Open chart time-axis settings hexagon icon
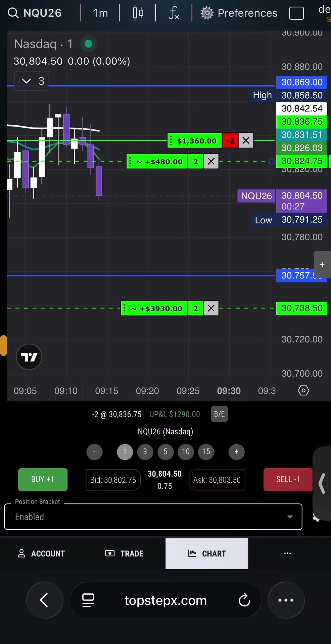 point(303,390)
